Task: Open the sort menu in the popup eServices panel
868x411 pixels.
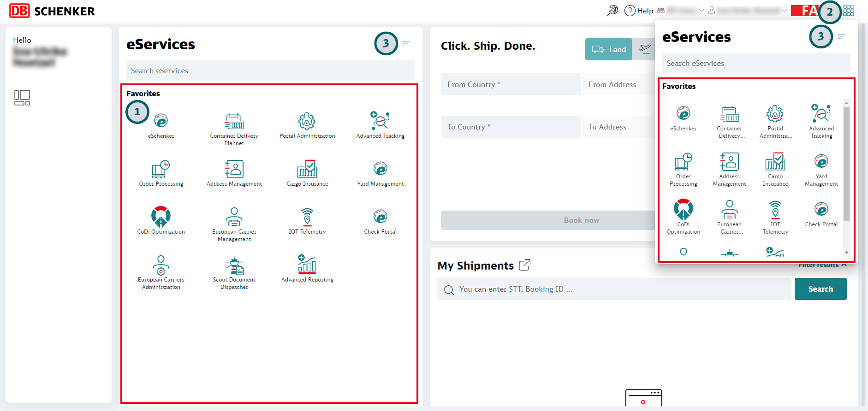Action: point(841,36)
